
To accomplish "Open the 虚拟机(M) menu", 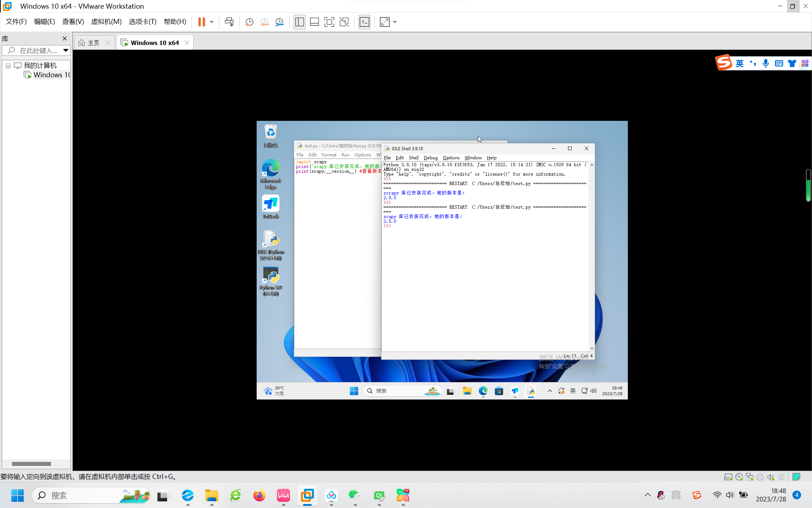I will pos(106,22).
